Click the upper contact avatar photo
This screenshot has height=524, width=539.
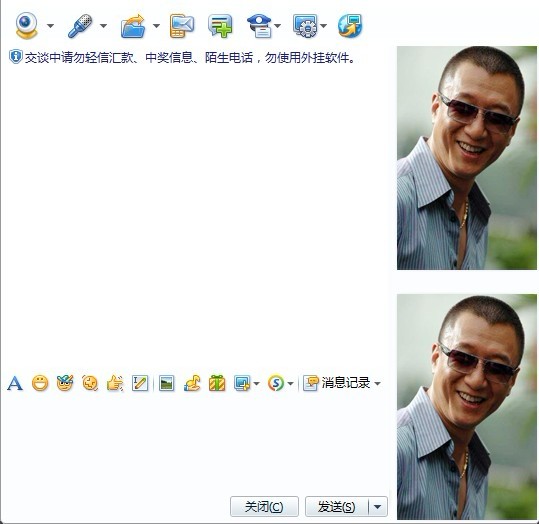[x=466, y=158]
